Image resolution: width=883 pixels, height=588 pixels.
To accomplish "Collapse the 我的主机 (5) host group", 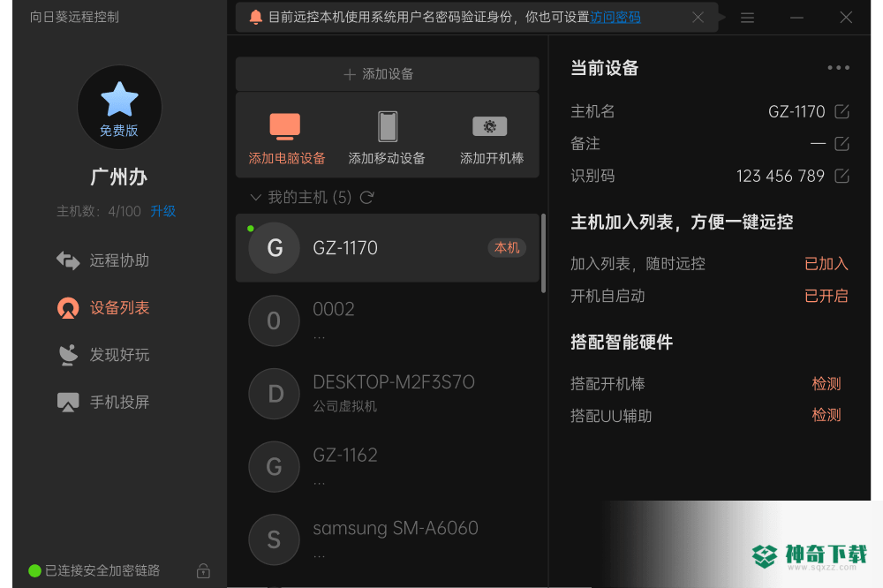I will [x=256, y=197].
